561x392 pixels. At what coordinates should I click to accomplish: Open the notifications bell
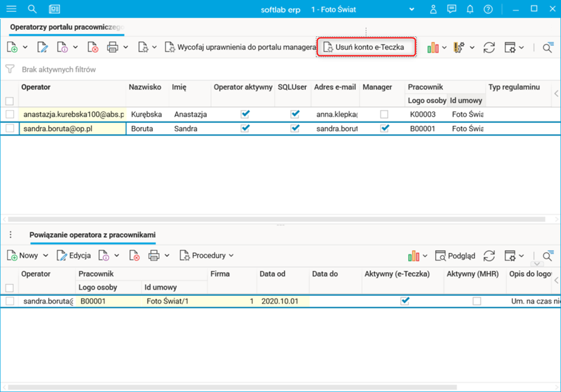point(470,9)
